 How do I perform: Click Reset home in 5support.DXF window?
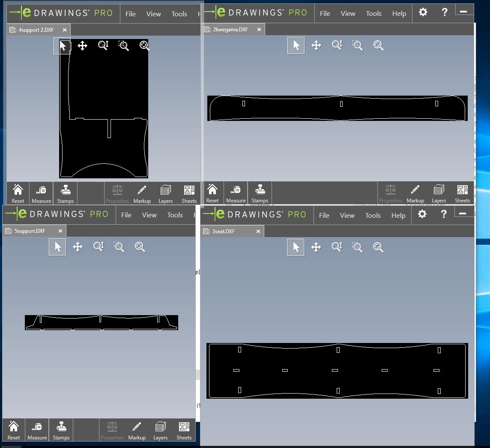[x=13, y=430]
